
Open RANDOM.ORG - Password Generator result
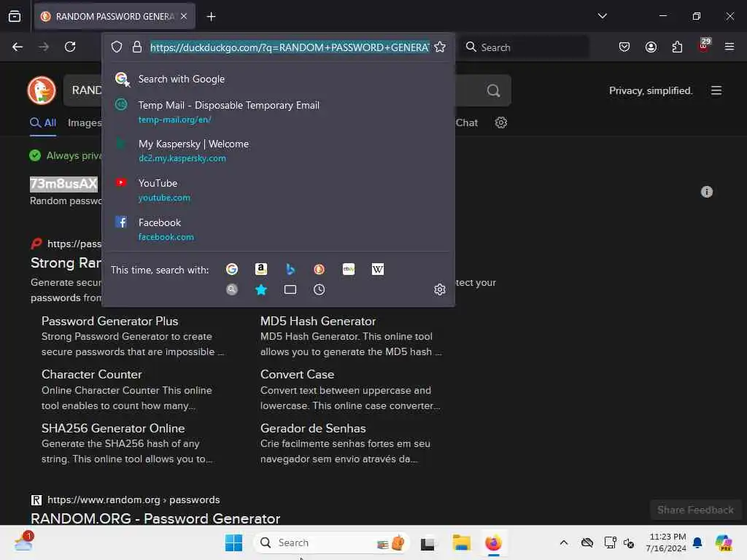pyautogui.click(x=155, y=518)
